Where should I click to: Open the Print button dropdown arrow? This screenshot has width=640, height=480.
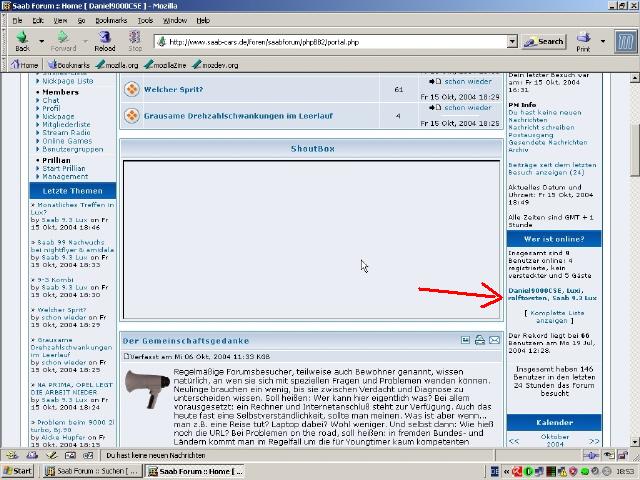coord(603,41)
